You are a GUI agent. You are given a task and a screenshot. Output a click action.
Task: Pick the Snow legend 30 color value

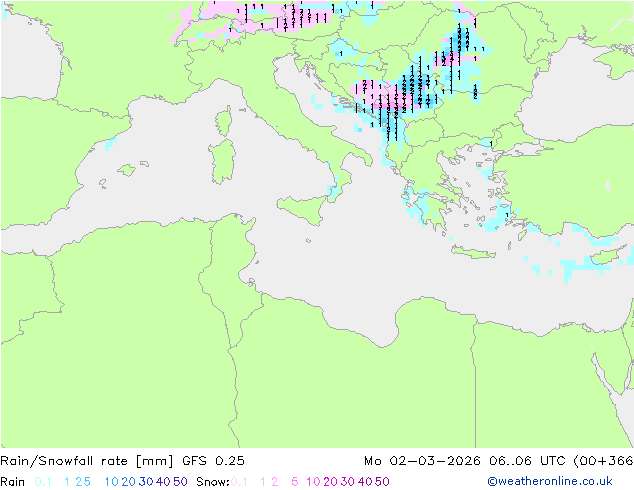point(348,482)
